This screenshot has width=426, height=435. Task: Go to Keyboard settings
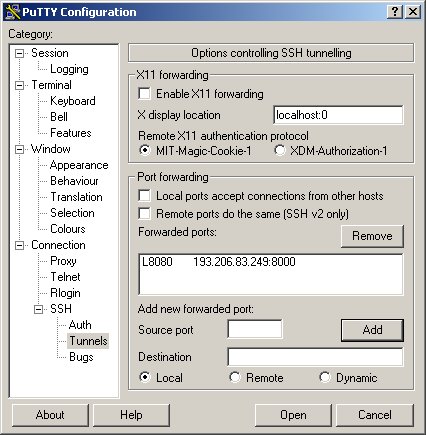pyautogui.click(x=73, y=101)
